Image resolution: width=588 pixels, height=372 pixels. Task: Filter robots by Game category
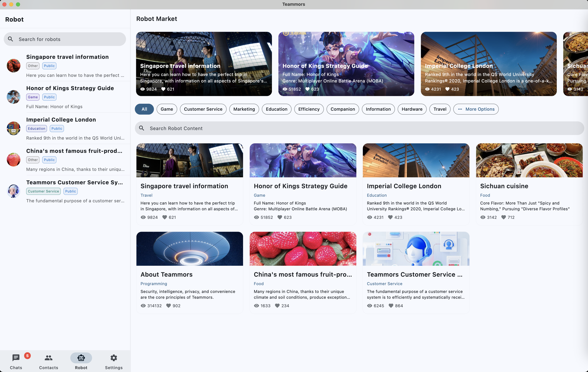click(x=167, y=109)
